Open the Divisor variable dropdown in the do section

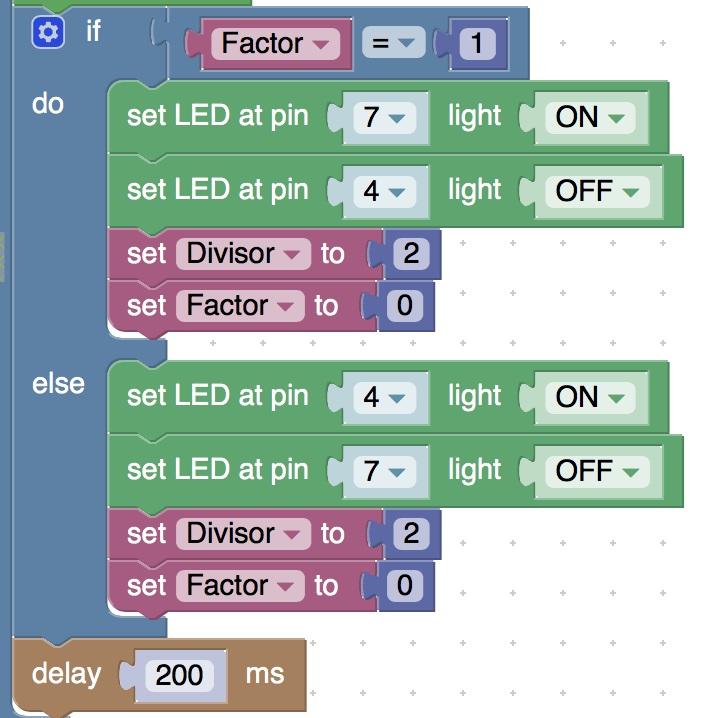tap(243, 254)
